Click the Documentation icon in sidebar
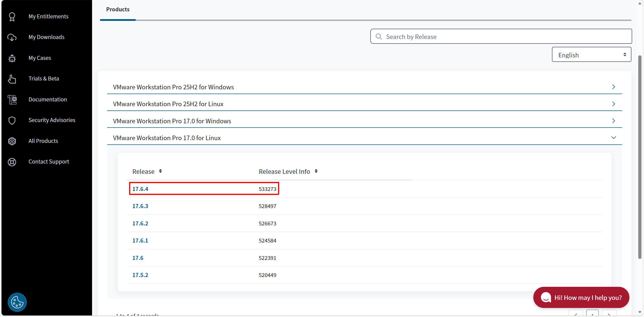The height and width of the screenshot is (317, 644). (x=12, y=100)
